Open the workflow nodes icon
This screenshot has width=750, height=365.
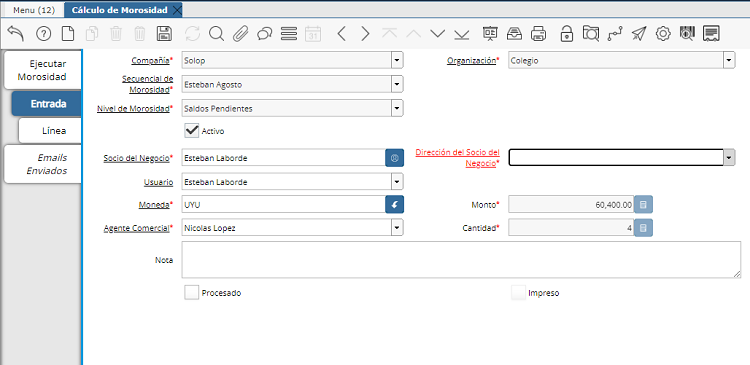click(x=615, y=33)
